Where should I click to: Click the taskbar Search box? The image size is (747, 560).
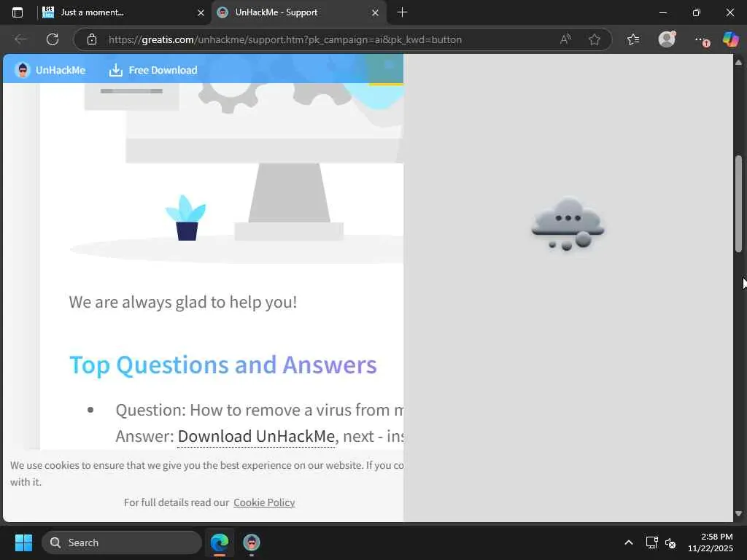tap(122, 542)
